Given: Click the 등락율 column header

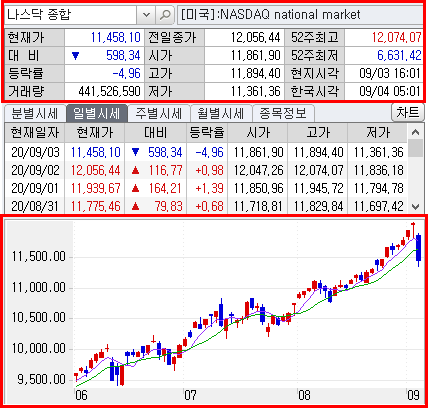Looking at the screenshot, I should (x=207, y=133).
